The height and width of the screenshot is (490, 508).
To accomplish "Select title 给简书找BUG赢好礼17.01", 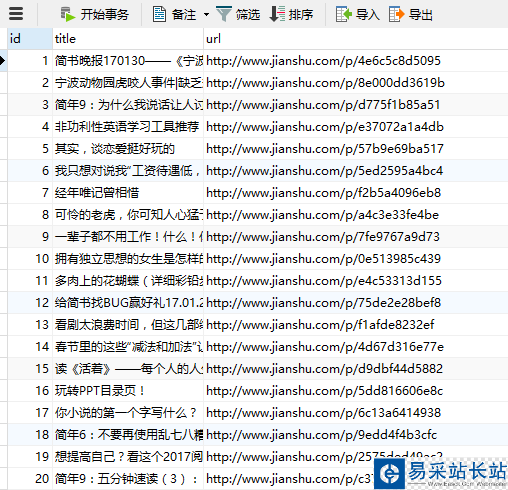I will pos(128,303).
